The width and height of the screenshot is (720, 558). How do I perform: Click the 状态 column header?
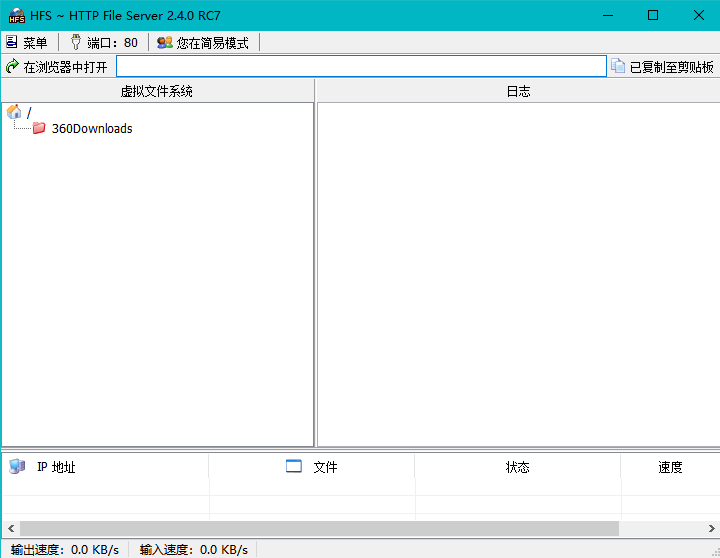click(x=518, y=467)
